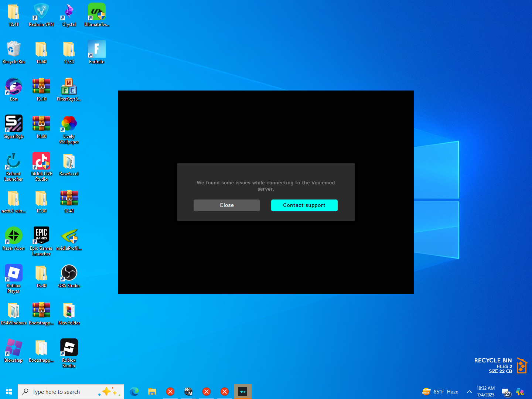Expand the system tray hidden icons chevron

[x=469, y=392]
